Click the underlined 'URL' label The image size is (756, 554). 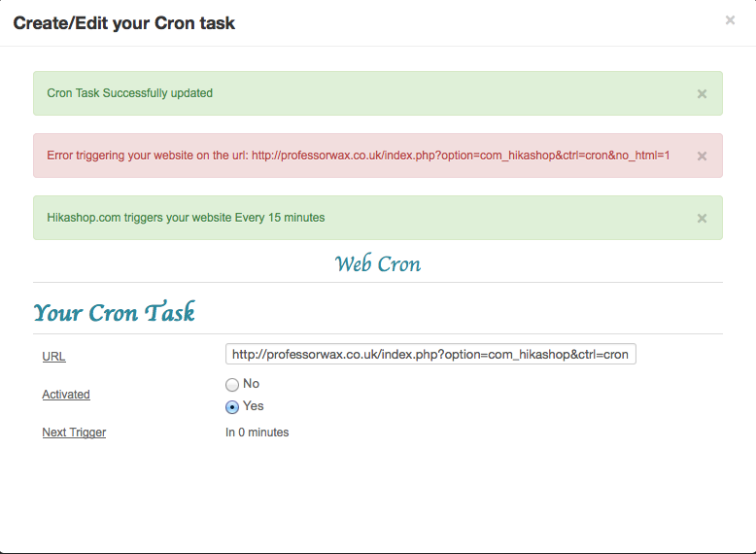(x=54, y=357)
